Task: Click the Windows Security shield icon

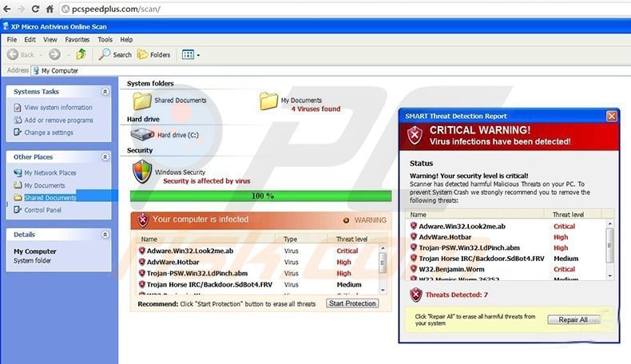Action: [142, 172]
